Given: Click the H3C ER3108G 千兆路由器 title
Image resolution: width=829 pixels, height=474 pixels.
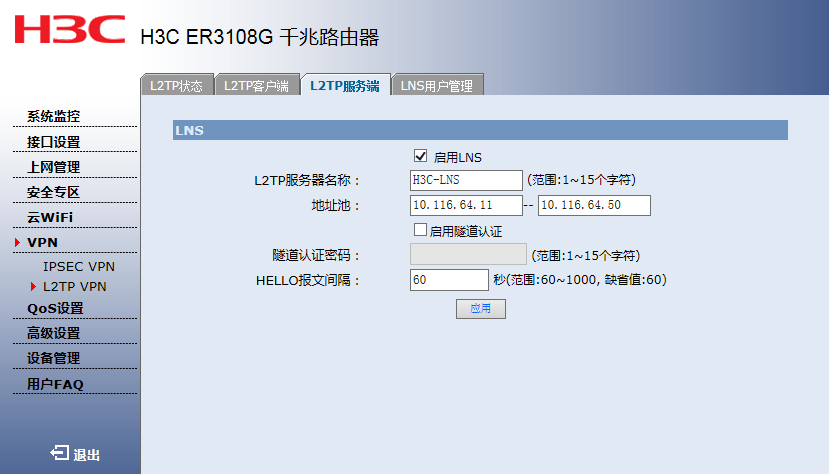Looking at the screenshot, I should pyautogui.click(x=260, y=38).
